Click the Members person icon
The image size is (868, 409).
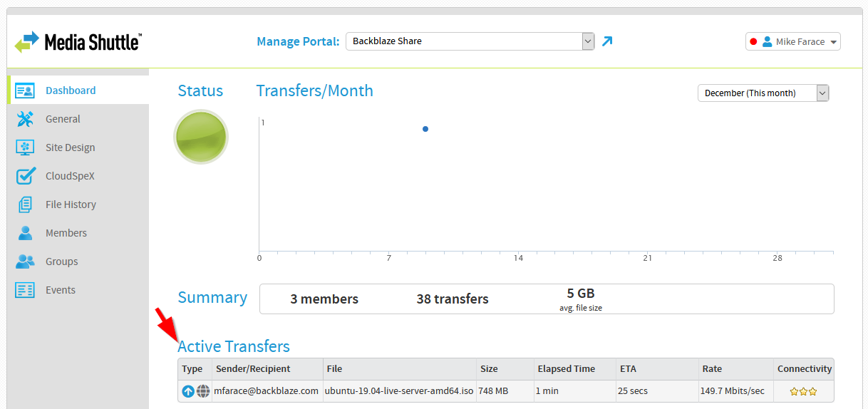point(25,233)
